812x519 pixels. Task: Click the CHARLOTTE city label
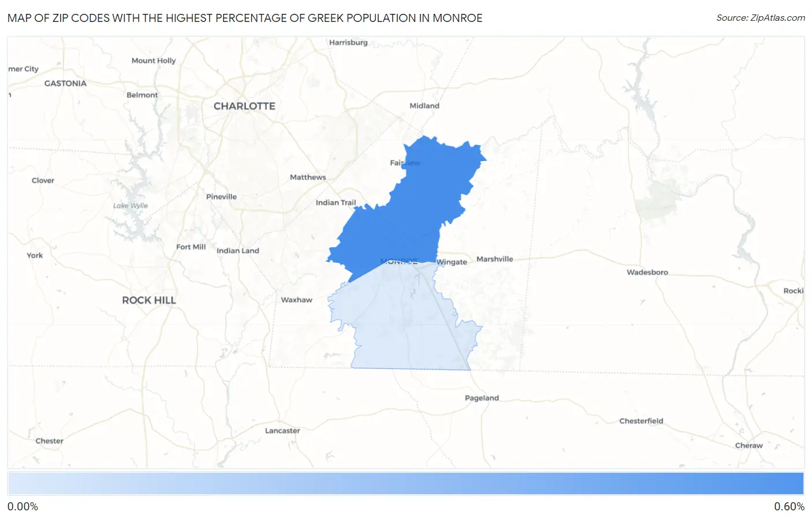click(x=244, y=106)
